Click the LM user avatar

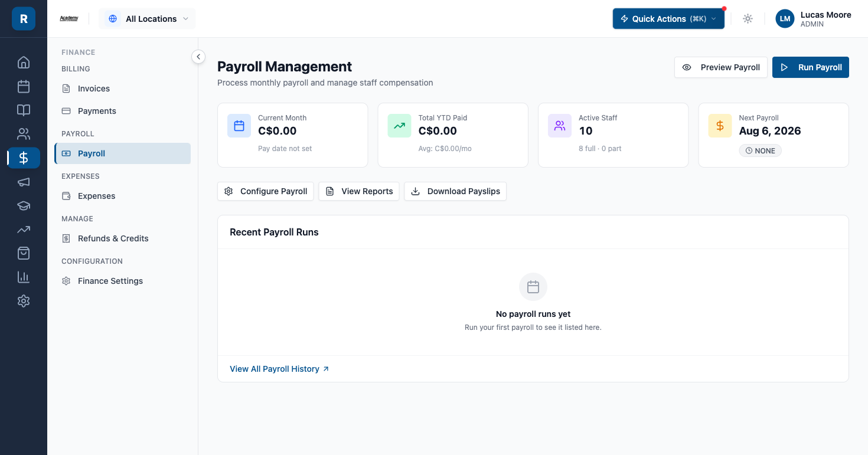coord(785,19)
